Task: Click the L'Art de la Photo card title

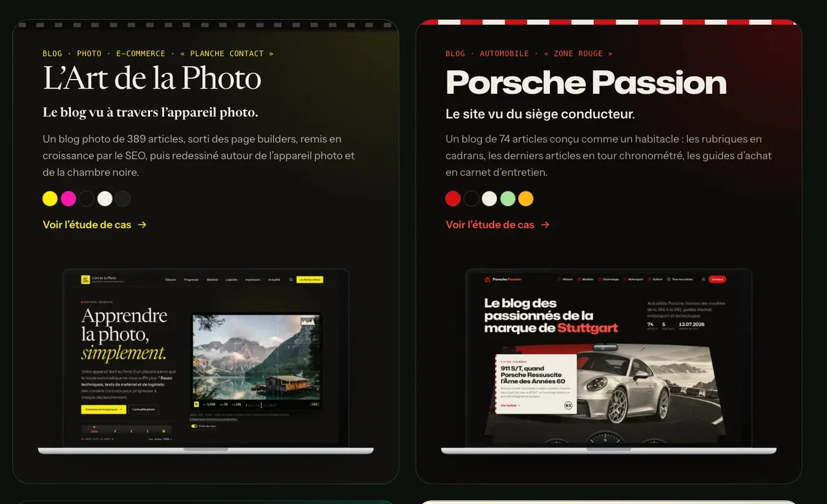Action: point(152,79)
